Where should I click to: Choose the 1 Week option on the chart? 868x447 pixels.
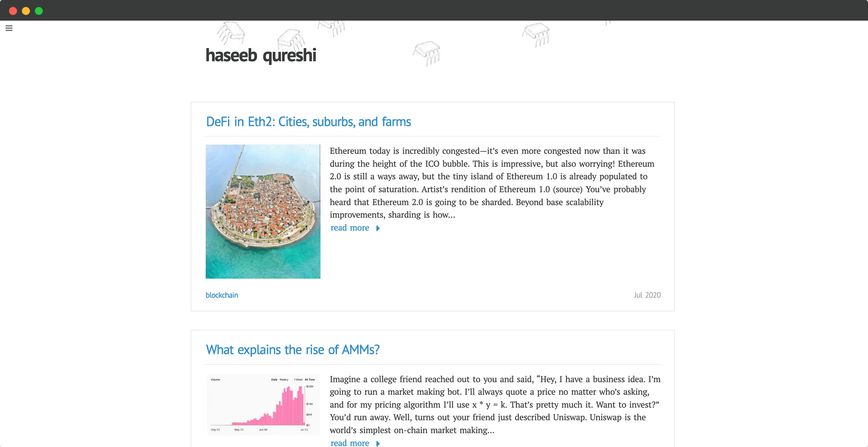298,379
